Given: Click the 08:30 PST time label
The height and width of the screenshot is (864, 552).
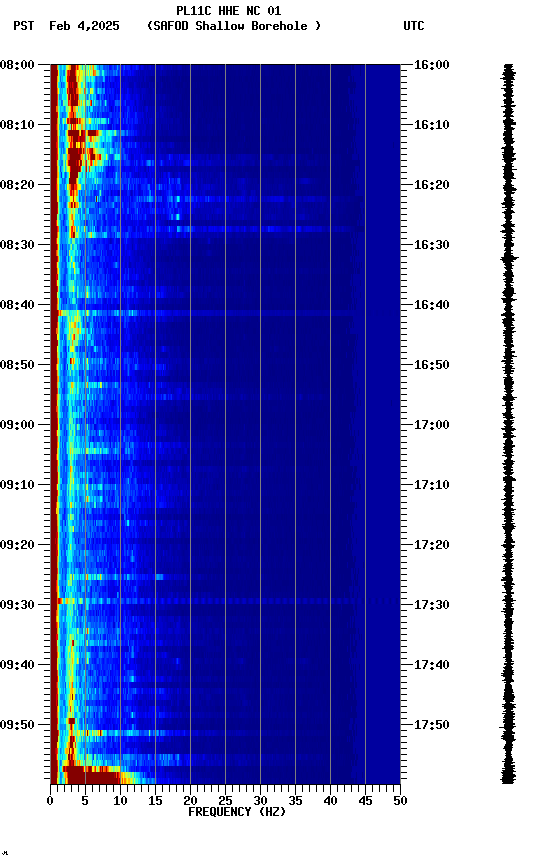Looking at the screenshot, I should point(17,245).
